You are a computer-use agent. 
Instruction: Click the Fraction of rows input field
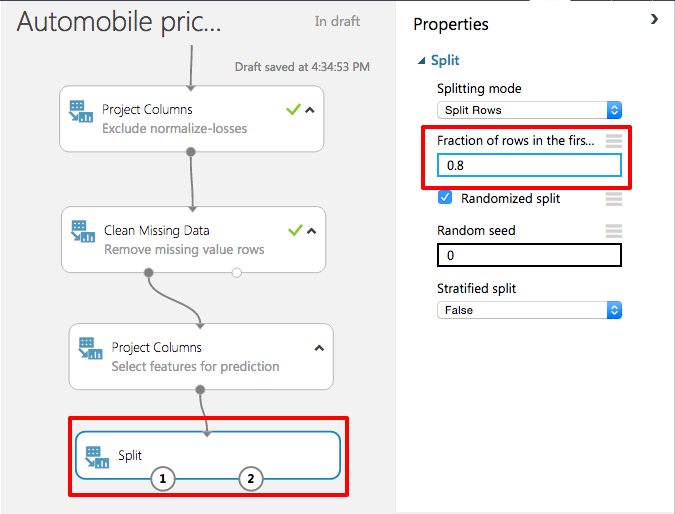(529, 165)
